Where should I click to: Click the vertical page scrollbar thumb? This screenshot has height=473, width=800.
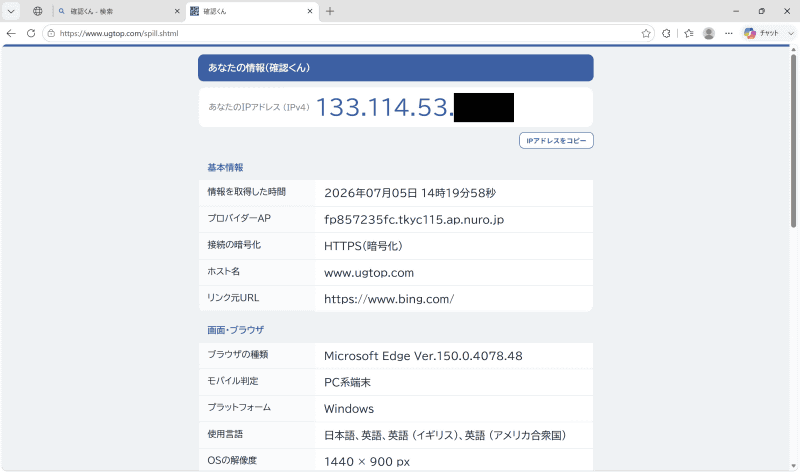click(793, 140)
